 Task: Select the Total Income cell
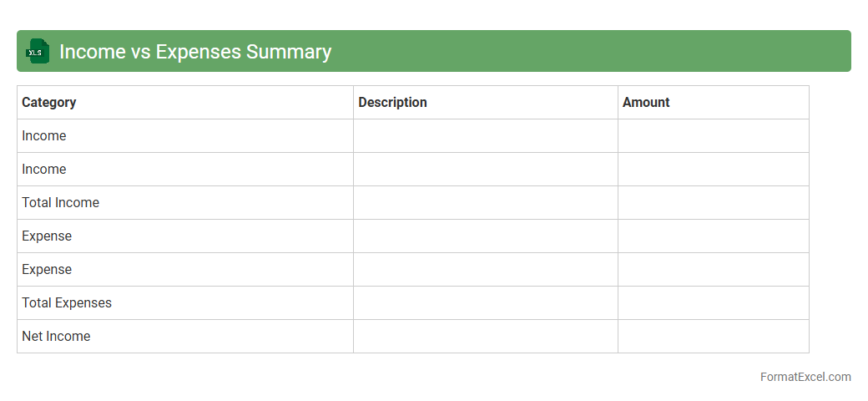tap(61, 202)
